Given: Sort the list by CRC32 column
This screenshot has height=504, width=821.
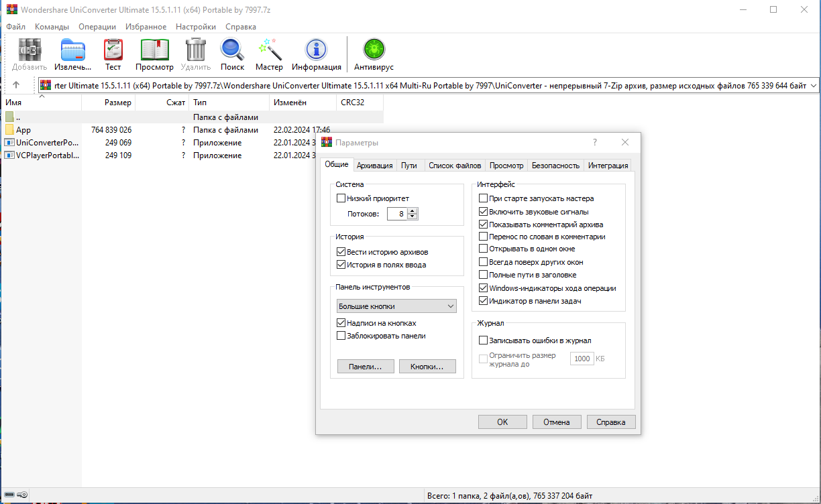Looking at the screenshot, I should tap(360, 103).
